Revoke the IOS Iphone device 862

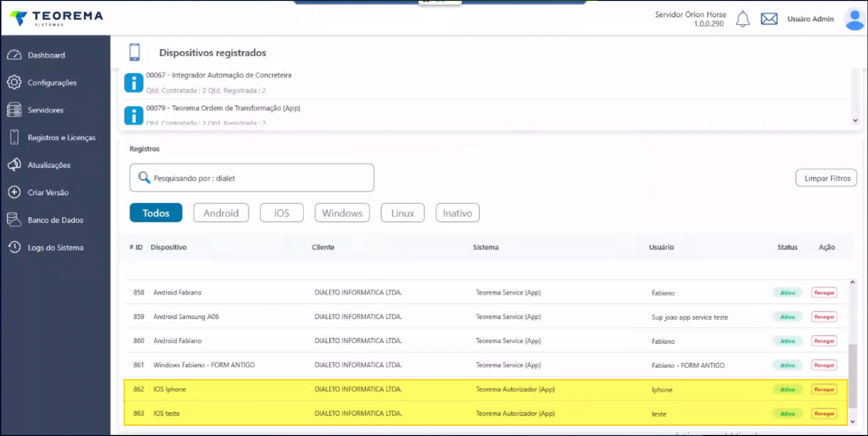[x=824, y=390]
